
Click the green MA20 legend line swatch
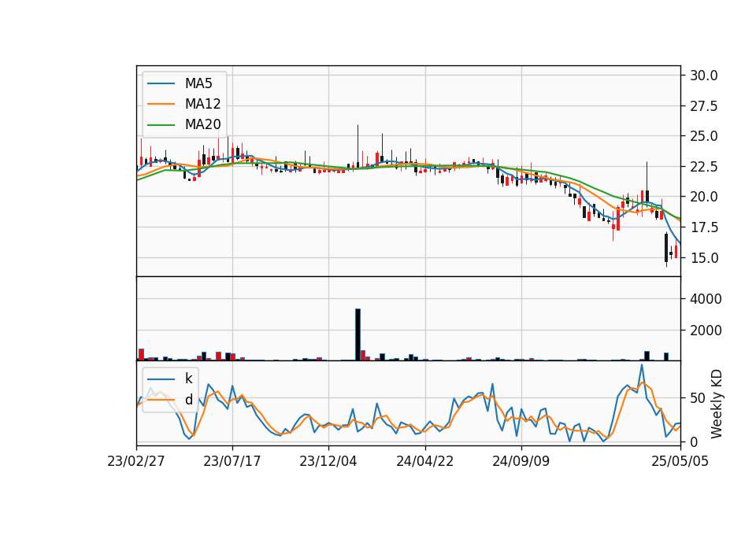point(161,124)
